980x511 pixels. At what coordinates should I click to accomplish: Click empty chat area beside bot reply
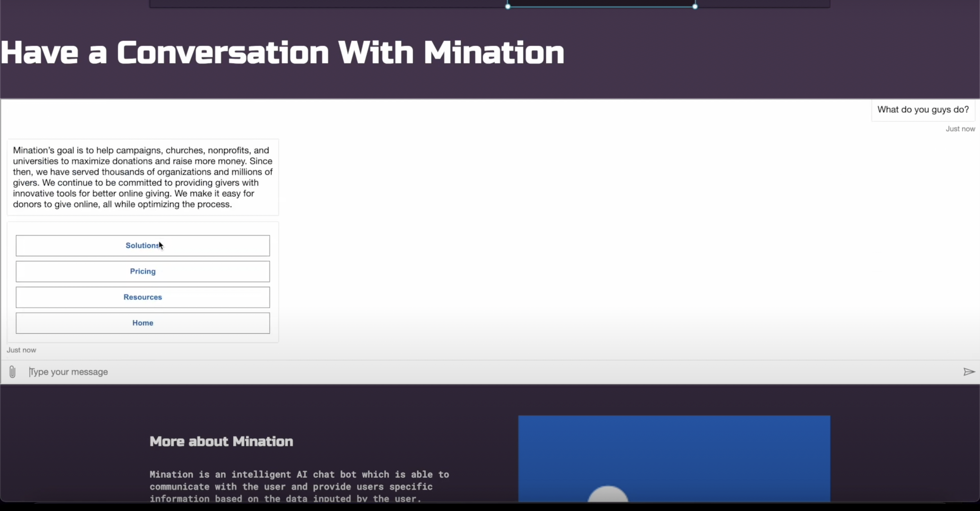coord(571,228)
